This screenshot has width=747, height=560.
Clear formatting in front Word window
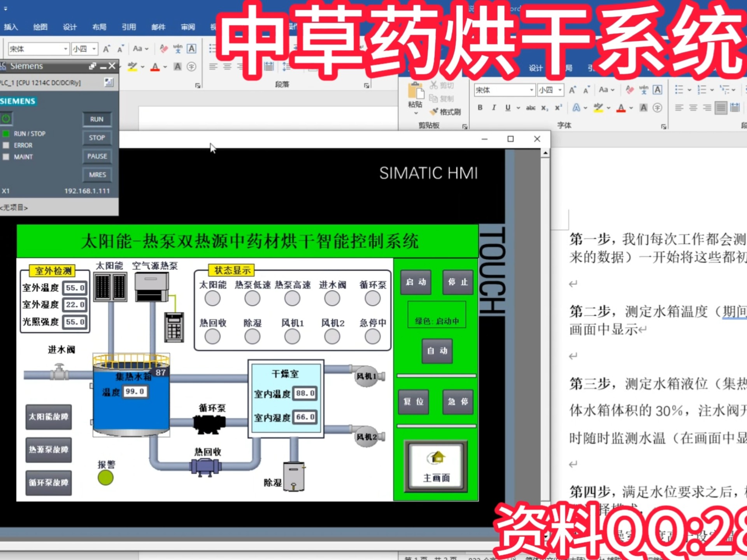(x=630, y=90)
